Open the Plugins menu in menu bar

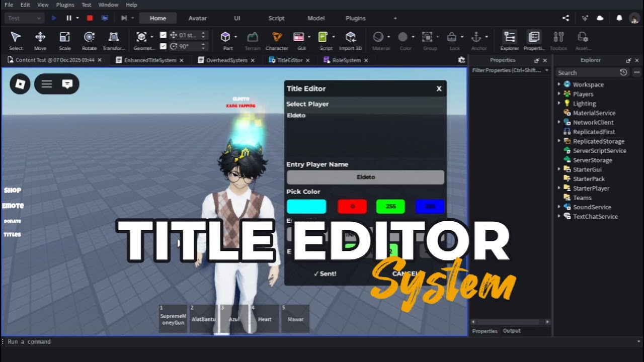[x=65, y=5]
